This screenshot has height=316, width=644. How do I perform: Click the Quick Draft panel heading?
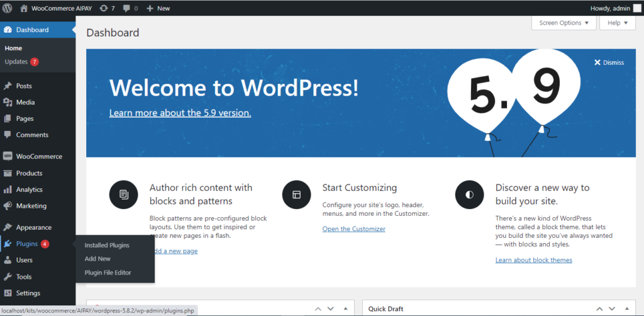coord(386,308)
